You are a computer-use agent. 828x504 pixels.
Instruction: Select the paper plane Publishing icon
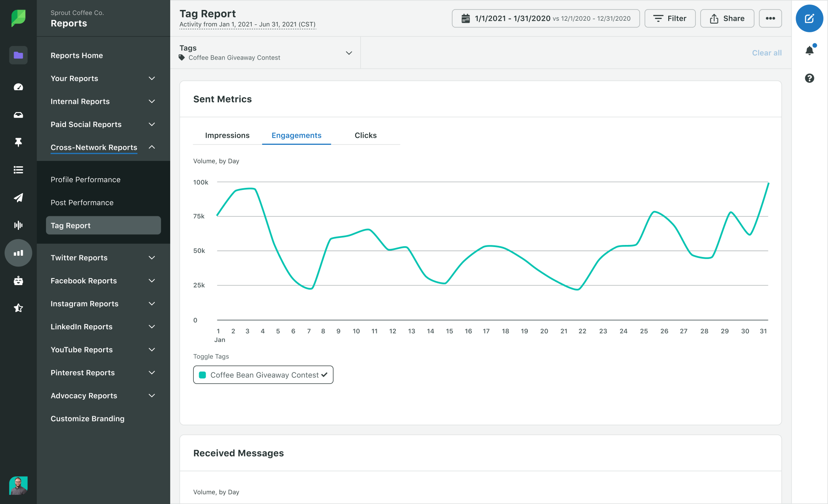pyautogui.click(x=18, y=198)
